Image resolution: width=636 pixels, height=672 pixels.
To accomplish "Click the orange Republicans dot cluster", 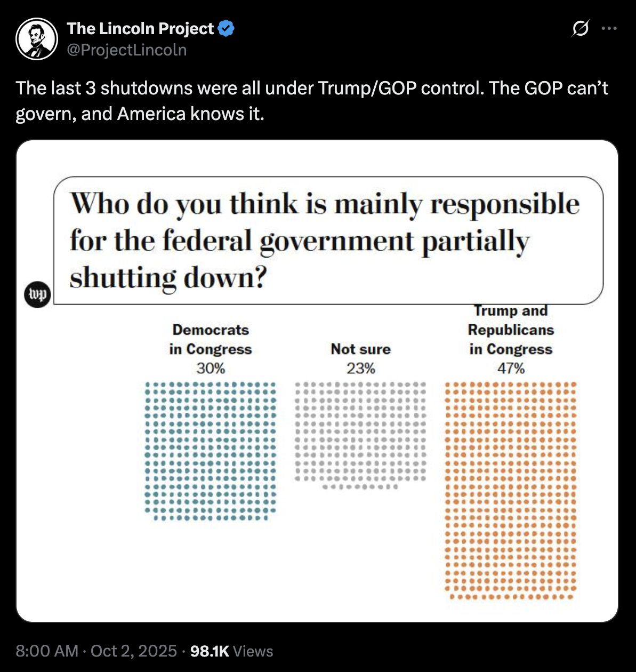I will (x=511, y=491).
